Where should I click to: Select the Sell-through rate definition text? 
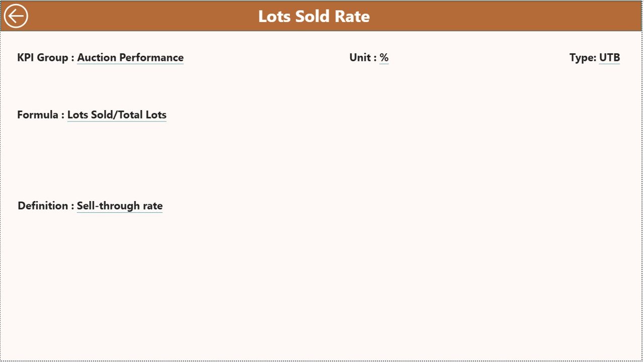click(x=120, y=206)
